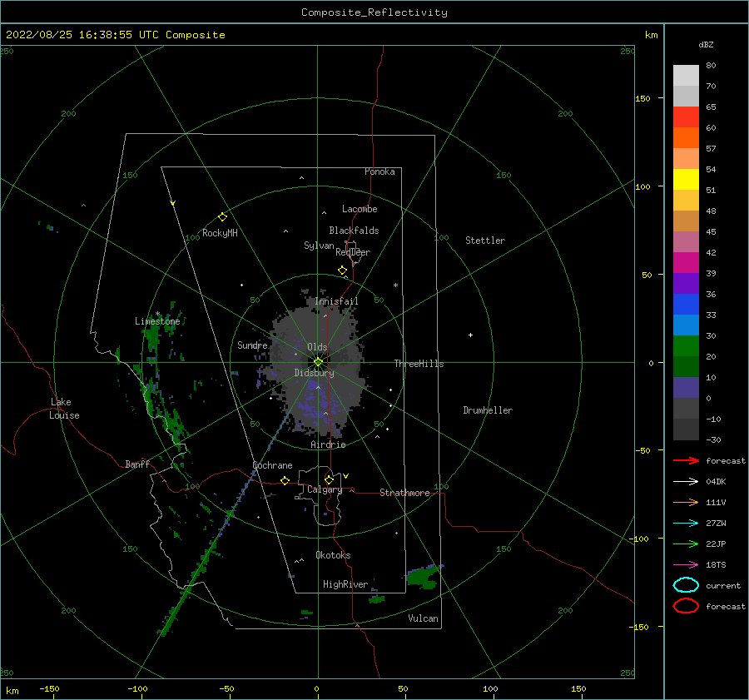This screenshot has height=700, width=749.
Task: Click the cyan 27ZW arrow in legend
Action: click(686, 524)
